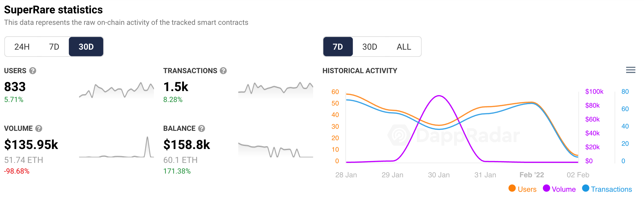Viewport: 644px width, 204px height.
Task: Click the Balance sparkline chart
Action: (275, 150)
